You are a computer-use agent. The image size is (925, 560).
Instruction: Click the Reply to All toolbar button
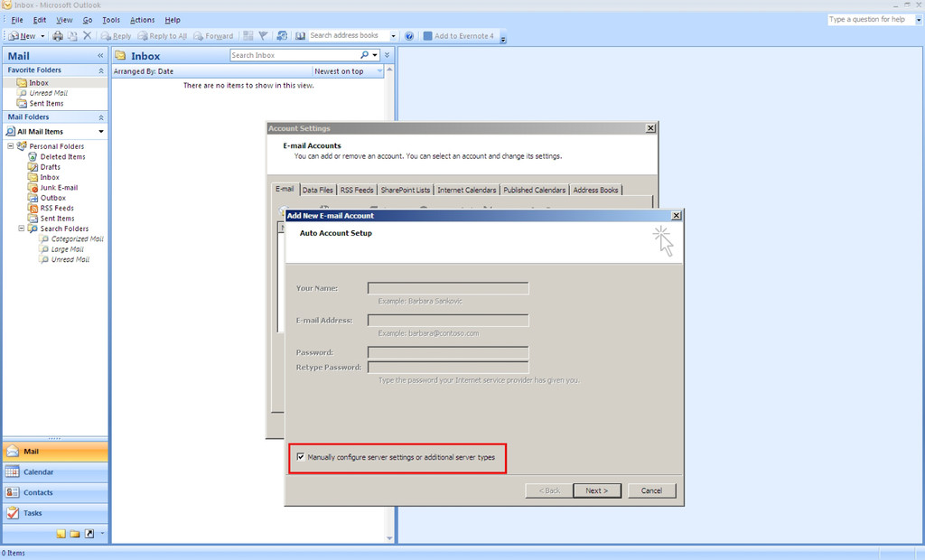(x=163, y=36)
